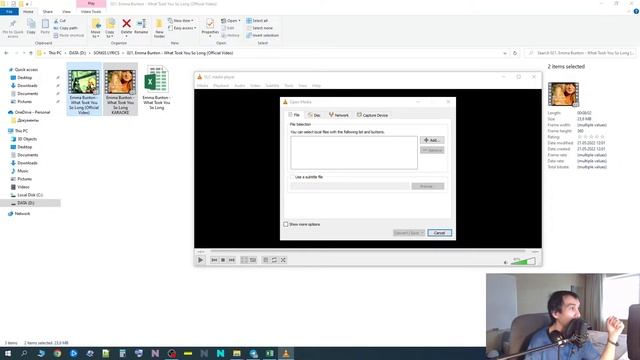Toggle VLC random shuffle
The width and height of the screenshot is (640, 360).
tap(283, 260)
